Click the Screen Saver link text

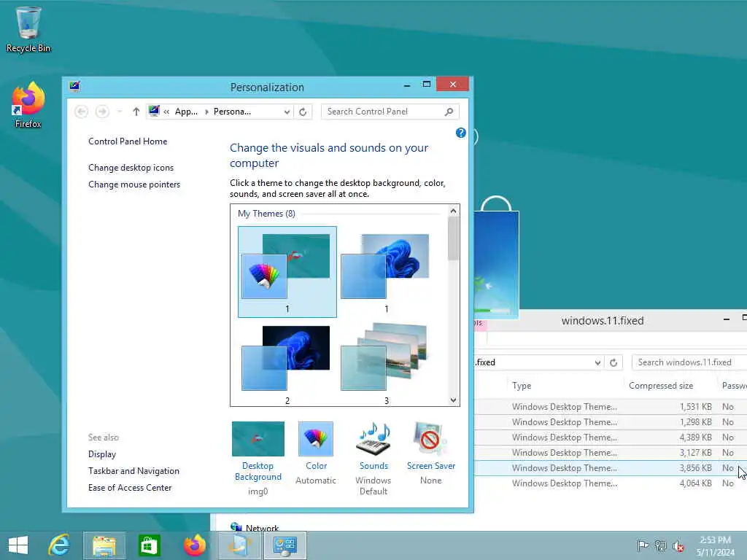click(430, 466)
